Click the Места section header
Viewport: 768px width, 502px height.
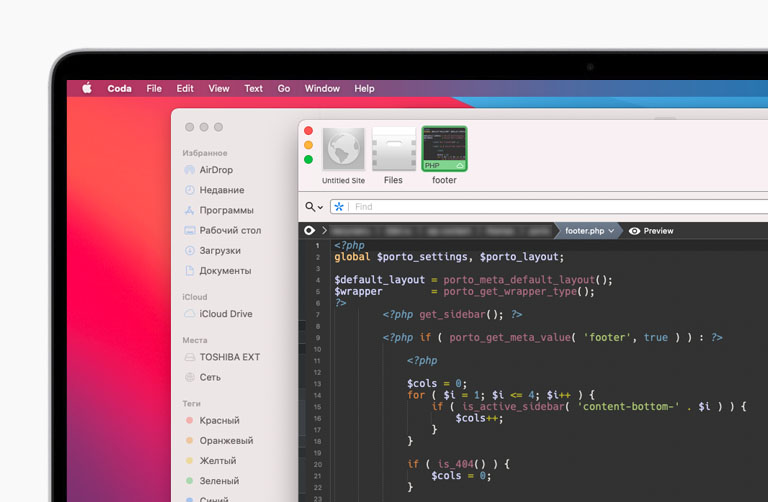(194, 340)
